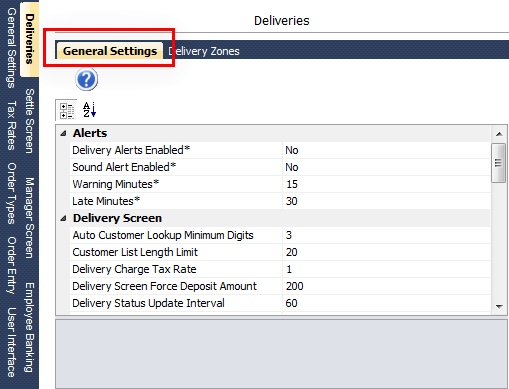The height and width of the screenshot is (389, 509).
Task: Edit the status update interval value 60
Action: [387, 303]
